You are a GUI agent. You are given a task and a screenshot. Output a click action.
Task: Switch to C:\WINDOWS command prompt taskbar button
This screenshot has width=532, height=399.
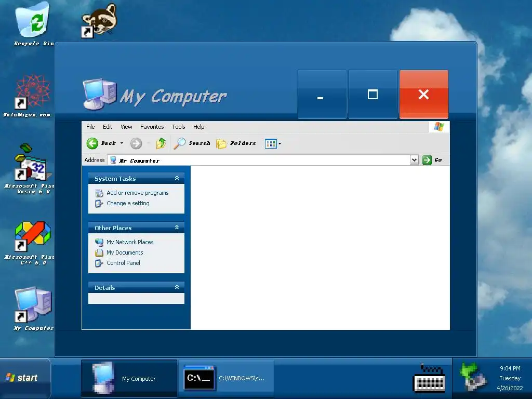(227, 378)
